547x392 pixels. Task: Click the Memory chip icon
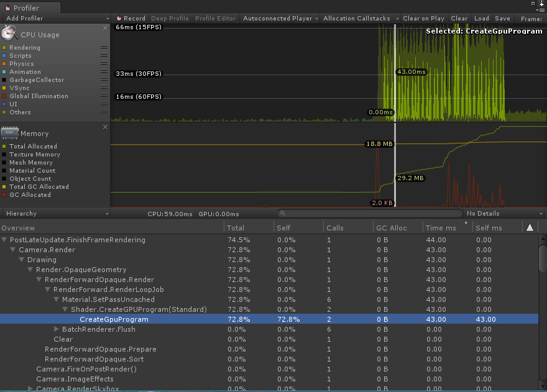point(10,132)
